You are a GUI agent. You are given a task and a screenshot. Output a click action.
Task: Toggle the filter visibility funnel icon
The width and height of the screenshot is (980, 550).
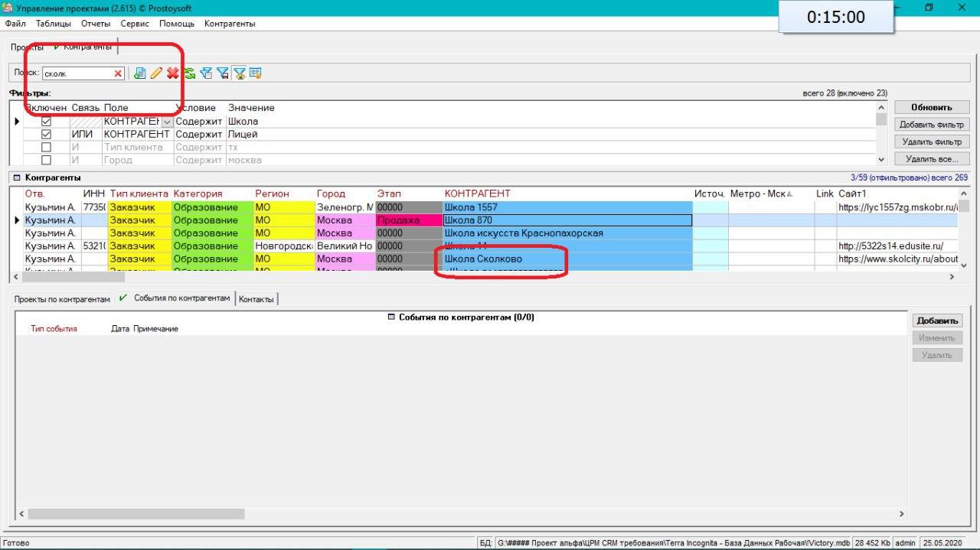[x=240, y=73]
